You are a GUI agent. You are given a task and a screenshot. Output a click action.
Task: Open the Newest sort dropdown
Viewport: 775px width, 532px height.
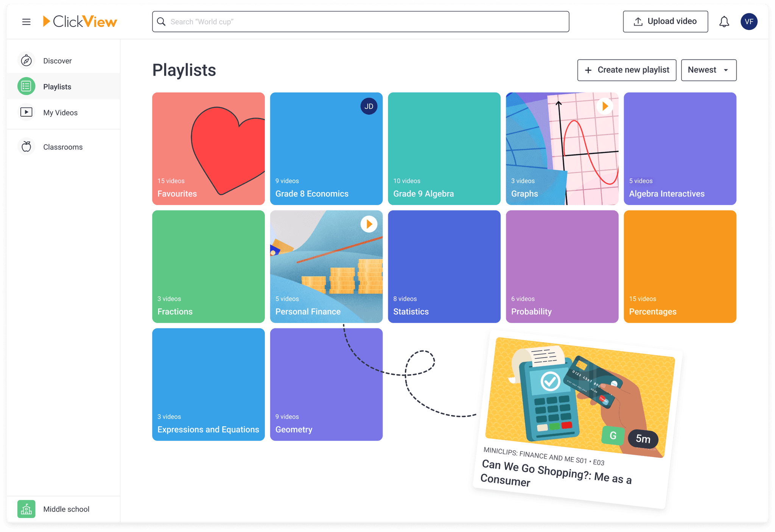tap(708, 70)
